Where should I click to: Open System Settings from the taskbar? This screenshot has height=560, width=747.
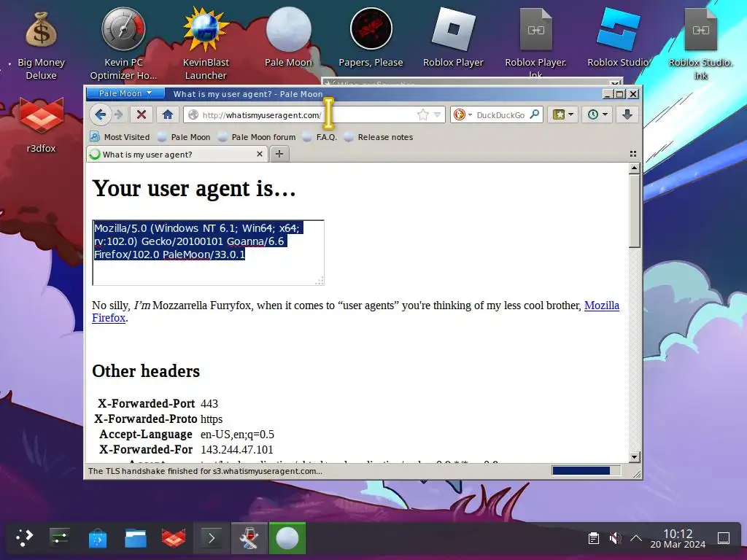(59, 538)
